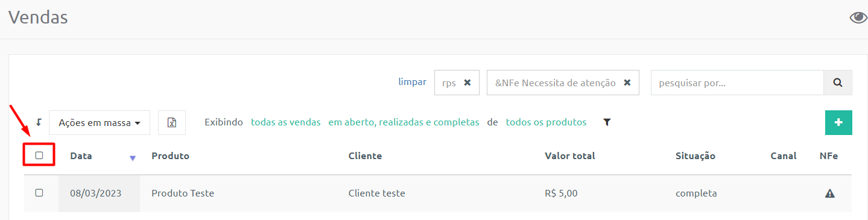Click the NFe column header
The width and height of the screenshot is (868, 220).
click(829, 156)
